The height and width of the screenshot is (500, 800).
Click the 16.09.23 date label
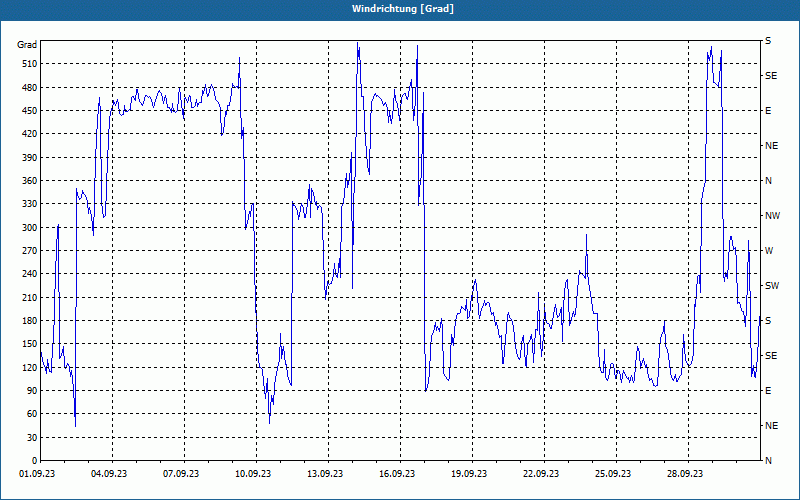pyautogui.click(x=396, y=474)
